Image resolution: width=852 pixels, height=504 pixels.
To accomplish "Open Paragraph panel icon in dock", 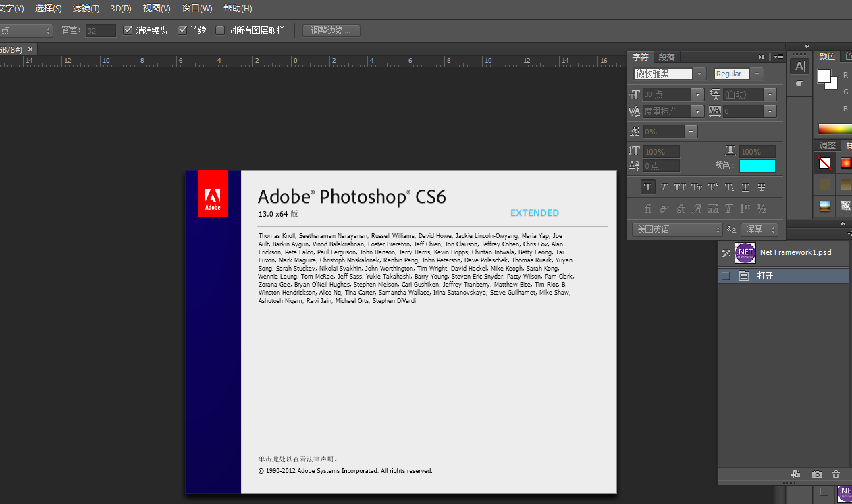I will tap(799, 85).
